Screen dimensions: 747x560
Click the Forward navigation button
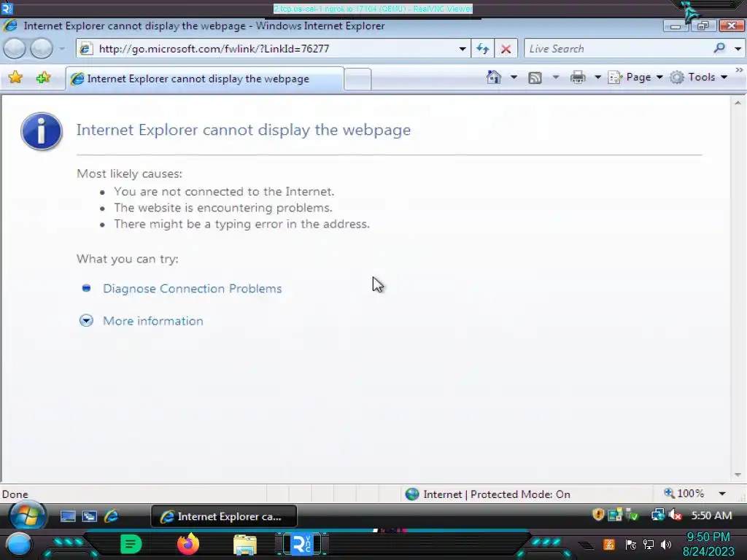coord(42,49)
